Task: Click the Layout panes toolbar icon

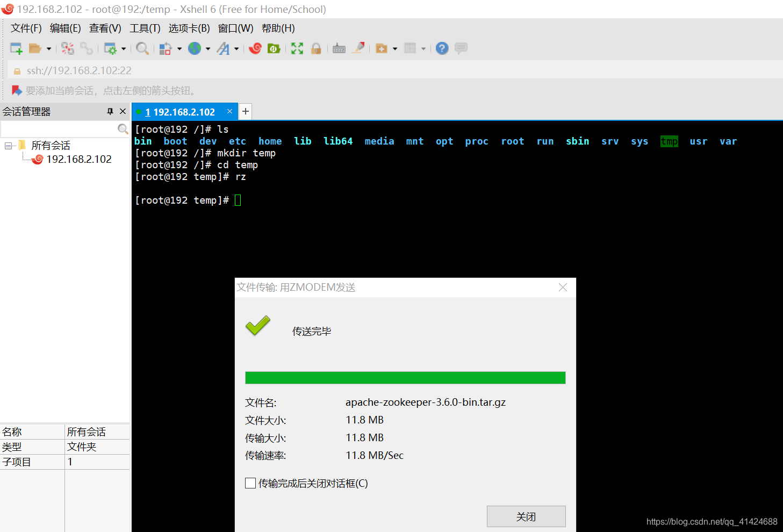Action: 410,48
